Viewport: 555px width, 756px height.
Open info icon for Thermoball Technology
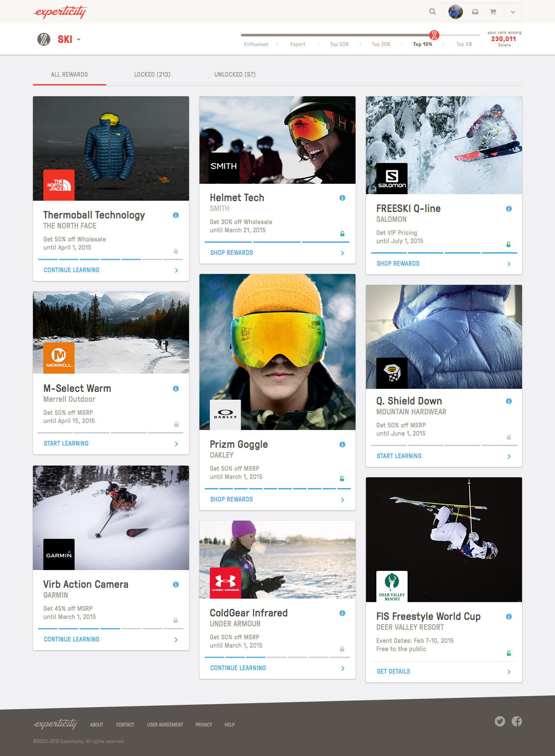pyautogui.click(x=176, y=215)
